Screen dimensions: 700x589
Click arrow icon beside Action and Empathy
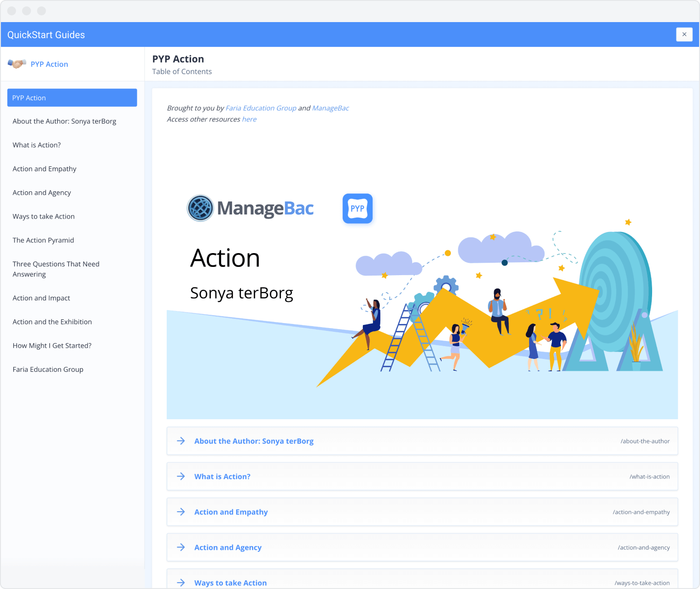pyautogui.click(x=181, y=512)
